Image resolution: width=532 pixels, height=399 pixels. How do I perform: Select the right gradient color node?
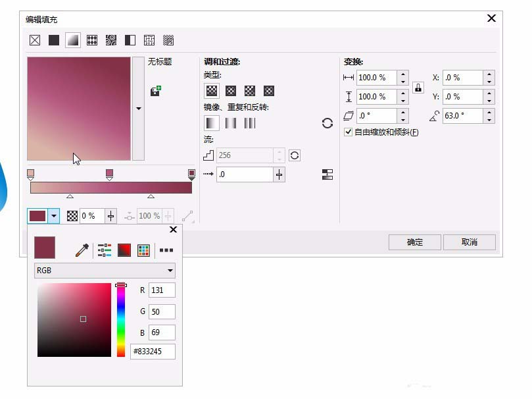click(x=192, y=174)
